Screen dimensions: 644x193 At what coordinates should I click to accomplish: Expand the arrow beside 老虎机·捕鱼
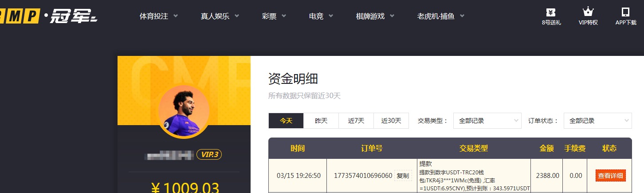[462, 16]
